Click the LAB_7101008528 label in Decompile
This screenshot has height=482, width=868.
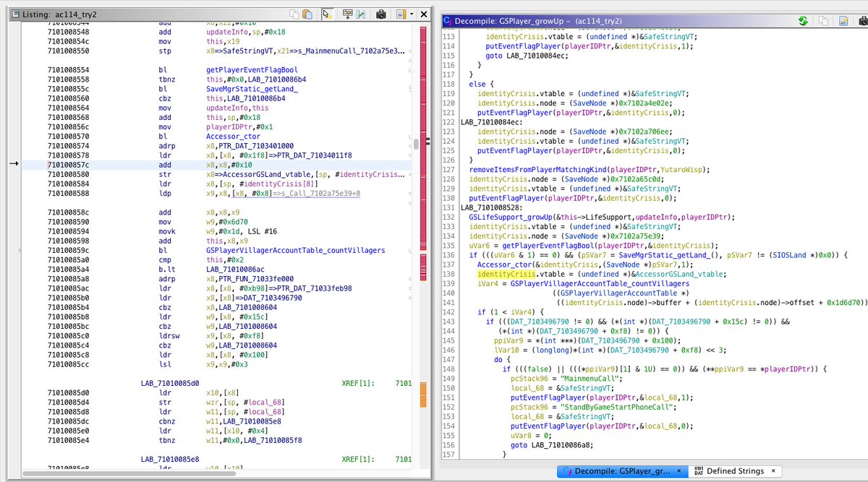(x=491, y=207)
